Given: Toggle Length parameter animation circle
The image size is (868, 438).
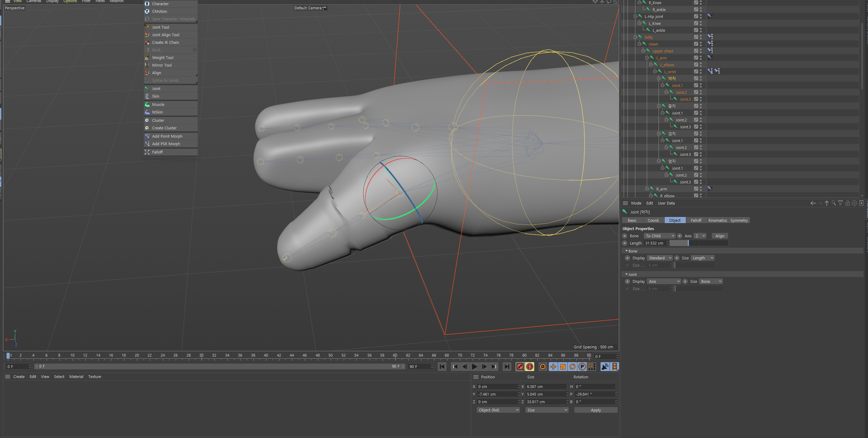Looking at the screenshot, I should click(x=625, y=243).
